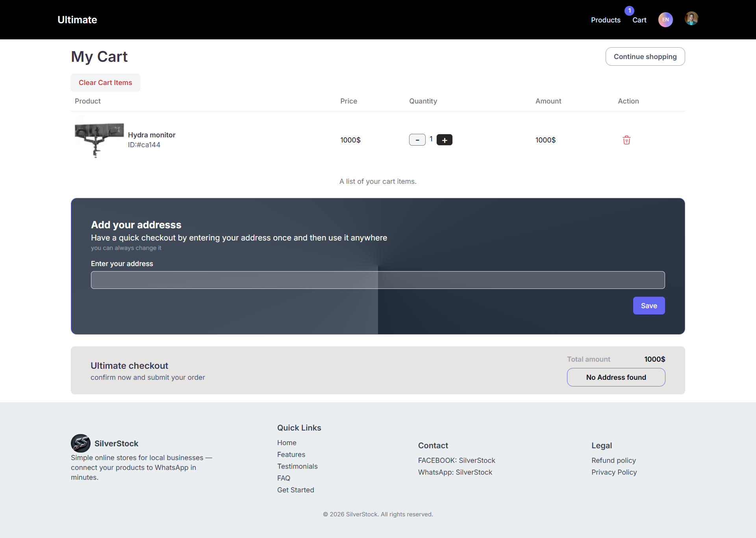Go to Products in navigation
This screenshot has height=538, width=756.
click(x=605, y=20)
